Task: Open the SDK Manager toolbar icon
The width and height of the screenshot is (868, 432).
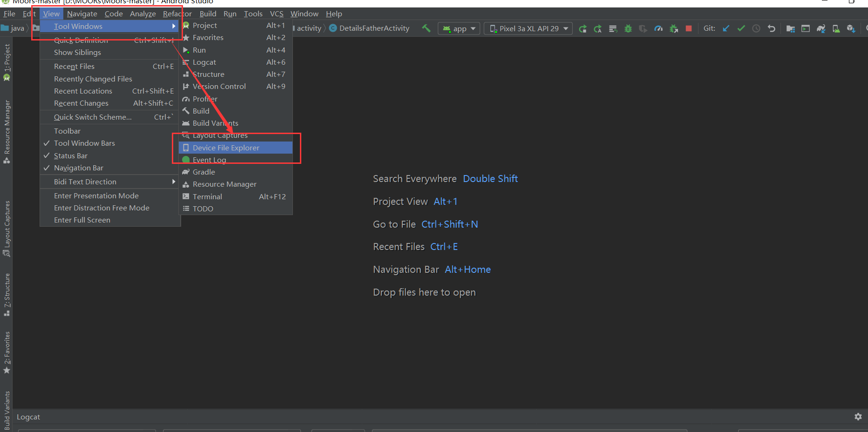Action: pyautogui.click(x=851, y=29)
